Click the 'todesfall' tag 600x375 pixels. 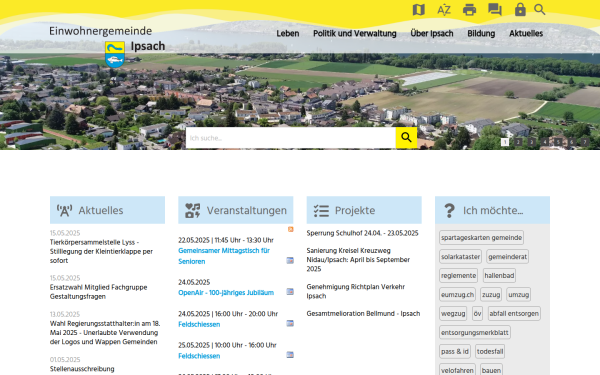tap(490, 351)
